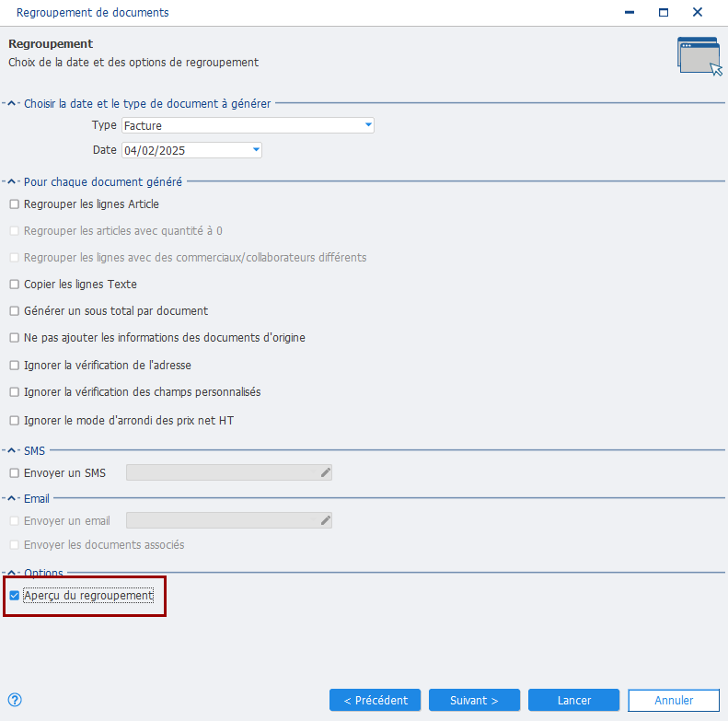Collapse the Email section chevron

tap(12, 498)
